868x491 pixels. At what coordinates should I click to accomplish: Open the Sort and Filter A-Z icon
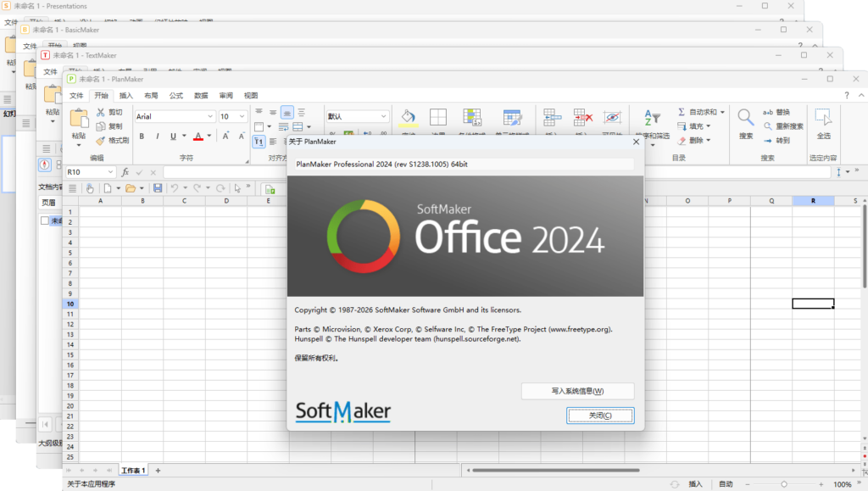coord(652,117)
